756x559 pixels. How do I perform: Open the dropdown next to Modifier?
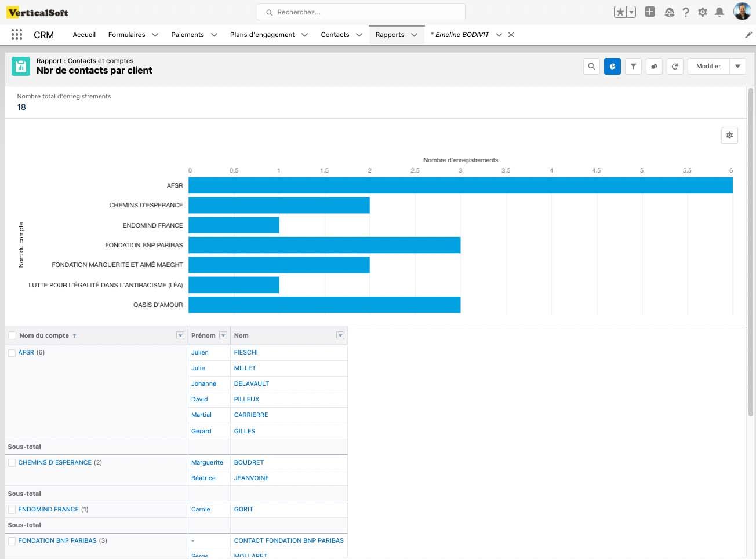point(737,66)
